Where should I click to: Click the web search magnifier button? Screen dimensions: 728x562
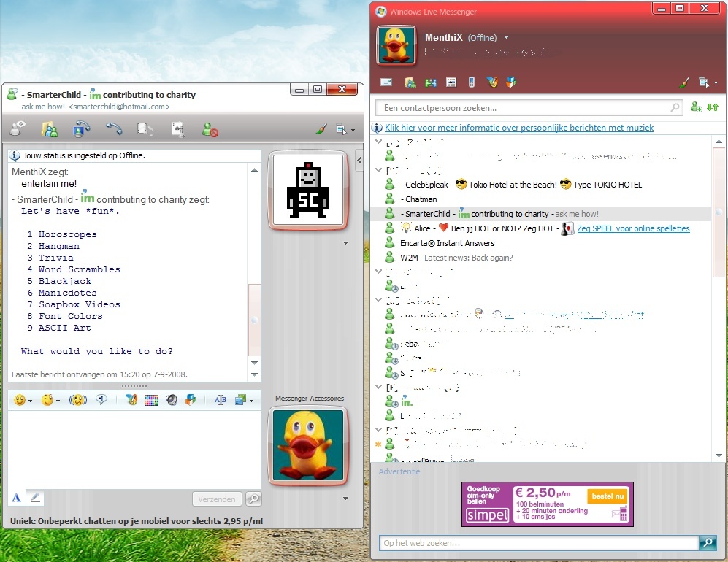708,543
